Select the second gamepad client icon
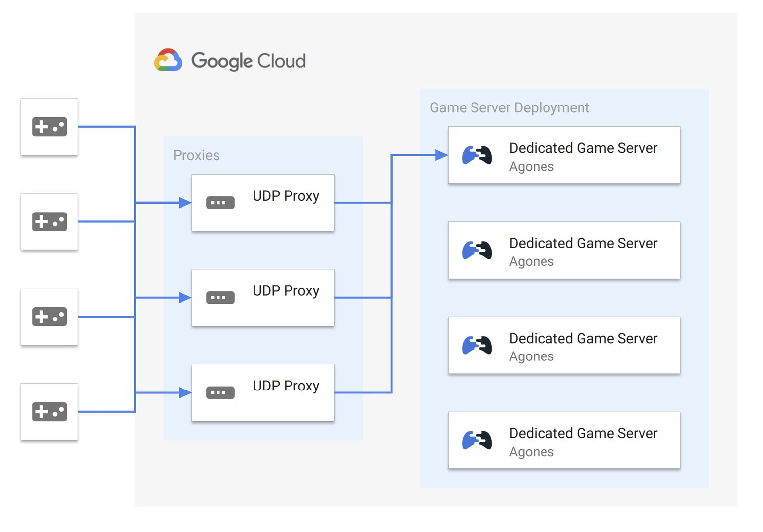The image size is (763, 532). (49, 222)
